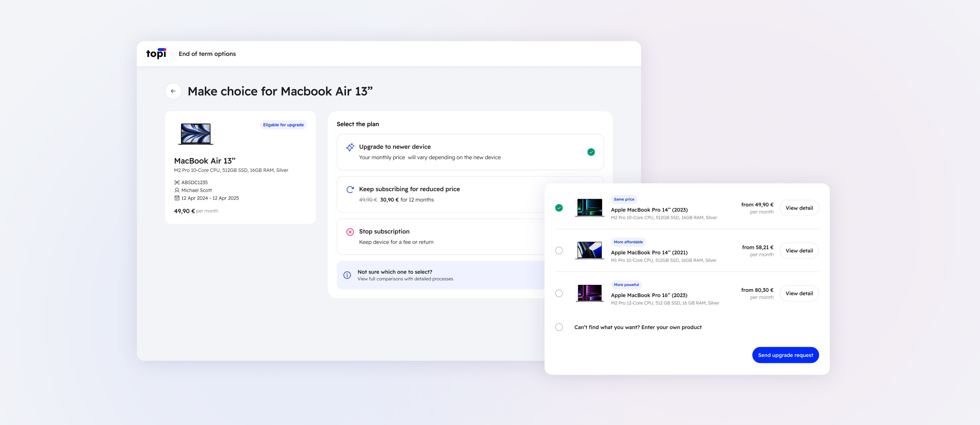
Task: View detail for MacBook Pro 14" (2023)
Action: [x=799, y=208]
